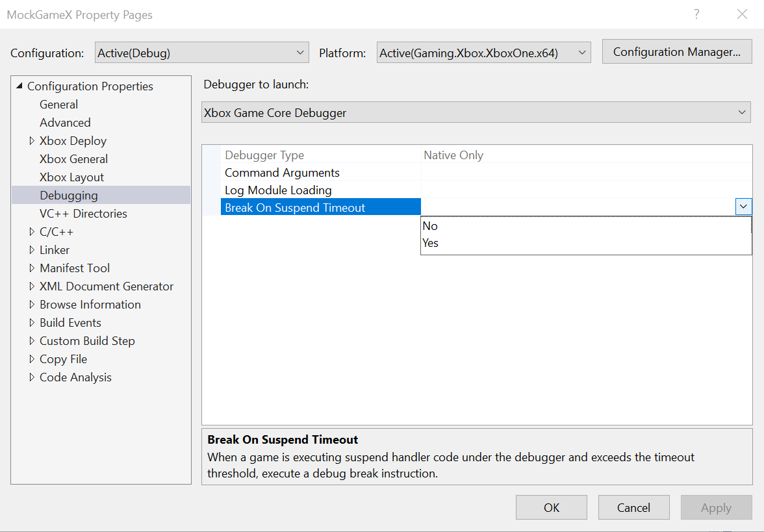The width and height of the screenshot is (764, 532).
Task: Select Manifest Tool in the tree
Action: point(75,268)
